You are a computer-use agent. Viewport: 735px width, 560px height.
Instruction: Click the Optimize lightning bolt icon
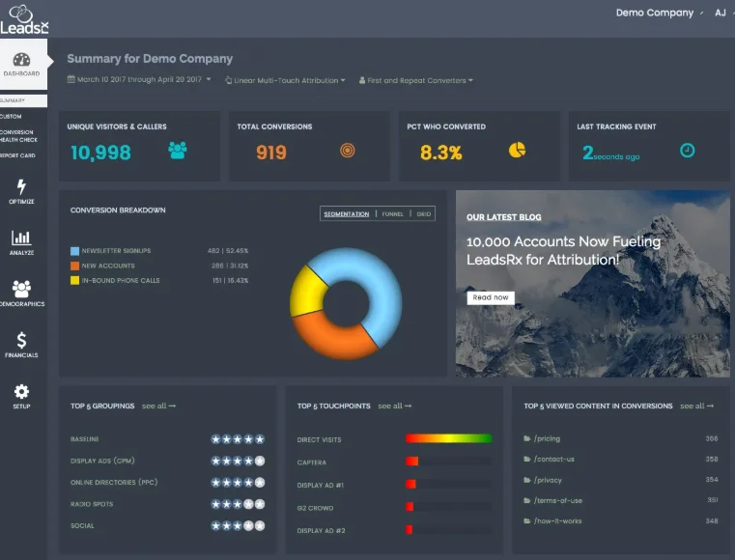click(x=21, y=187)
